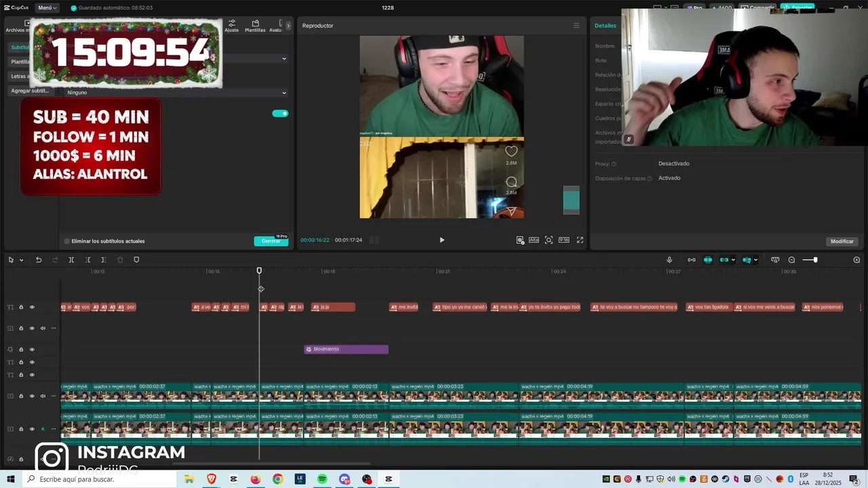Expand the linkage options dropdown arrow

[x=733, y=260]
